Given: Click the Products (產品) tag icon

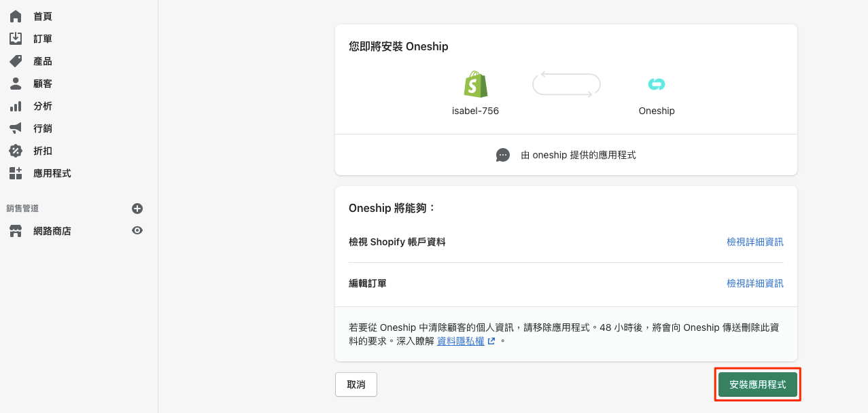Looking at the screenshot, I should point(16,61).
